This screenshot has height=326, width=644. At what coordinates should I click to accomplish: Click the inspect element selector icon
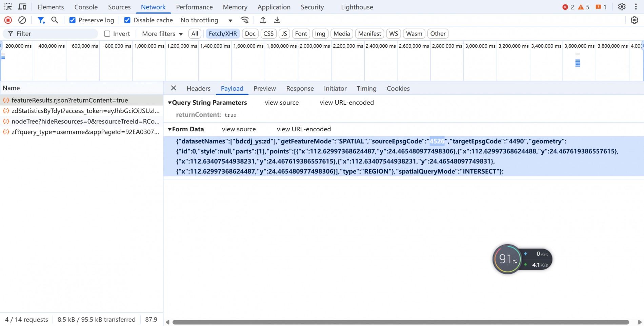pos(8,7)
